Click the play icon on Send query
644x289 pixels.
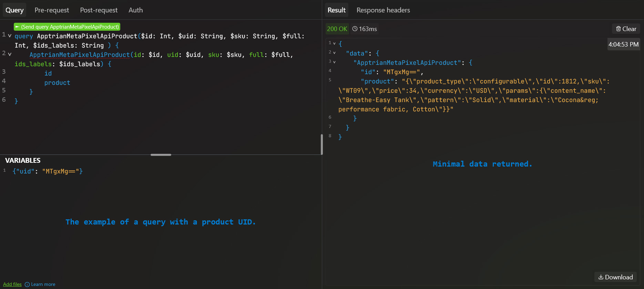click(17, 27)
